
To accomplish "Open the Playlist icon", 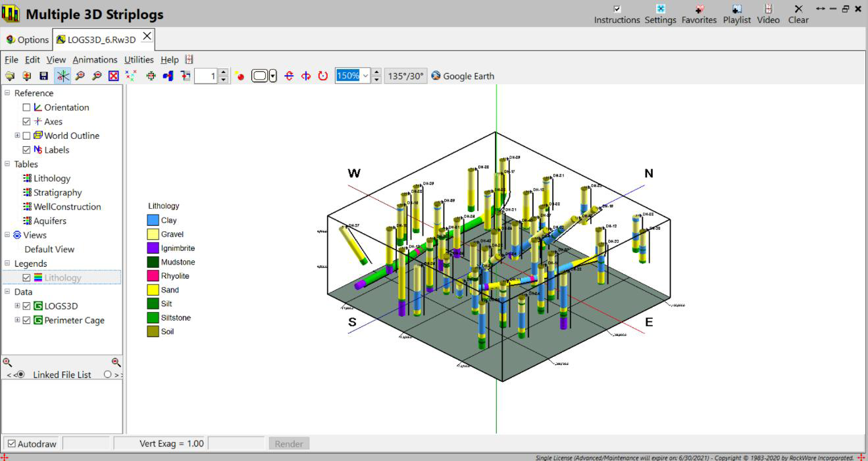I will [x=736, y=9].
